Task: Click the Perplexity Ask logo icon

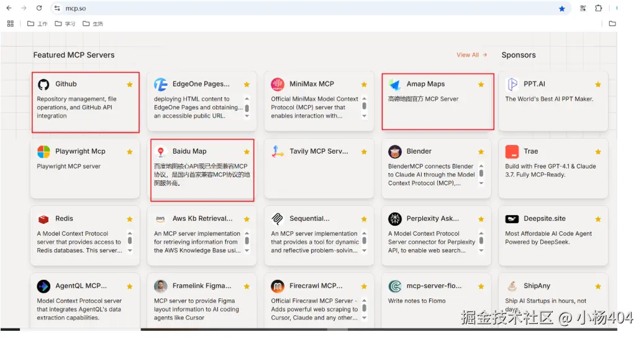Action: click(395, 219)
